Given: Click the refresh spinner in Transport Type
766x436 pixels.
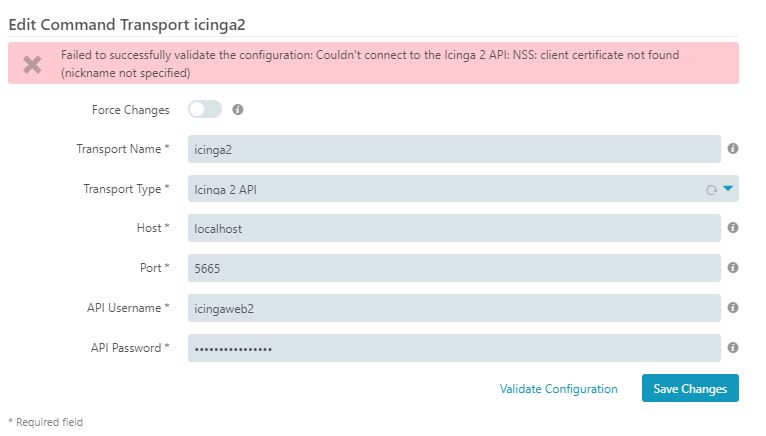Looking at the screenshot, I should coord(711,190).
